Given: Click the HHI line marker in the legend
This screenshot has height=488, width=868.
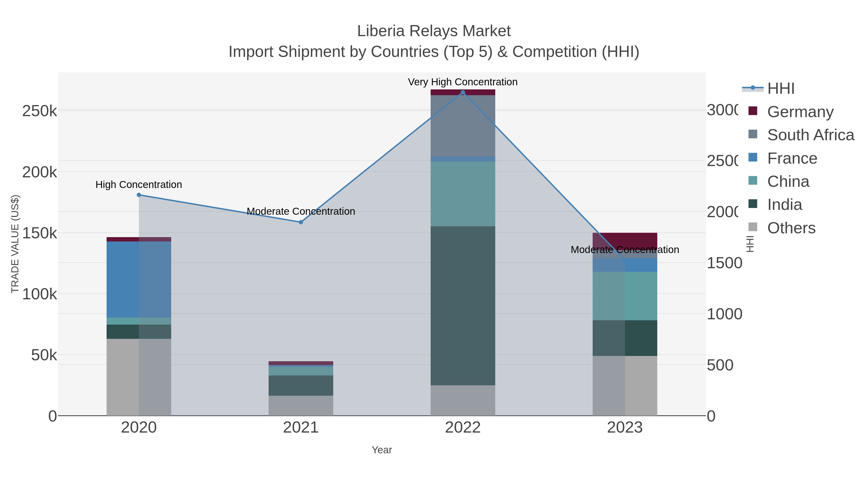Looking at the screenshot, I should [x=753, y=88].
